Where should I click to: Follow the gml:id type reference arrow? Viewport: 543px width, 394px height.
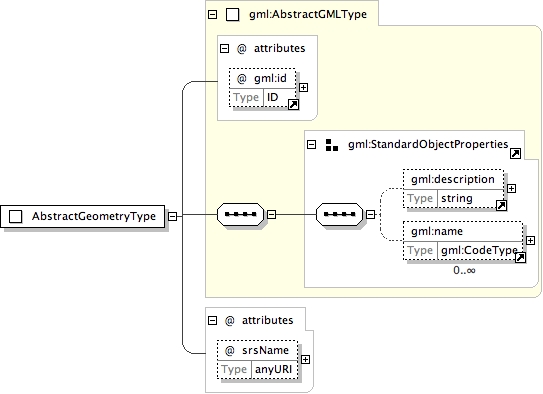click(293, 105)
